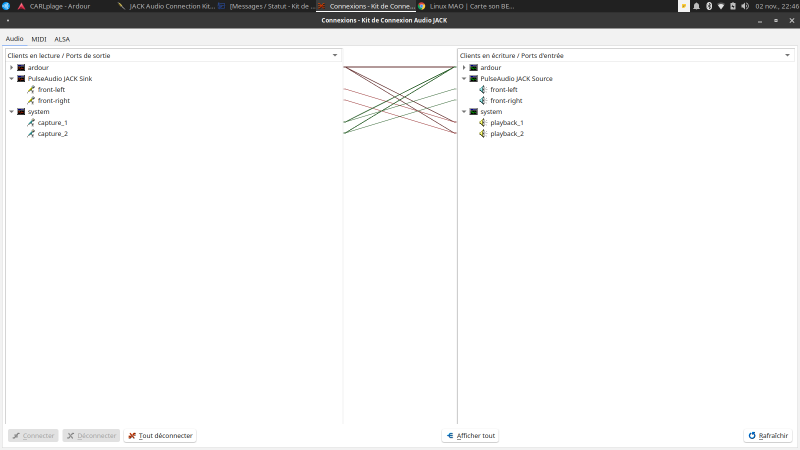Collapse PulseAudio JACK Sink tree node
This screenshot has width=800, height=450.
pos(11,79)
